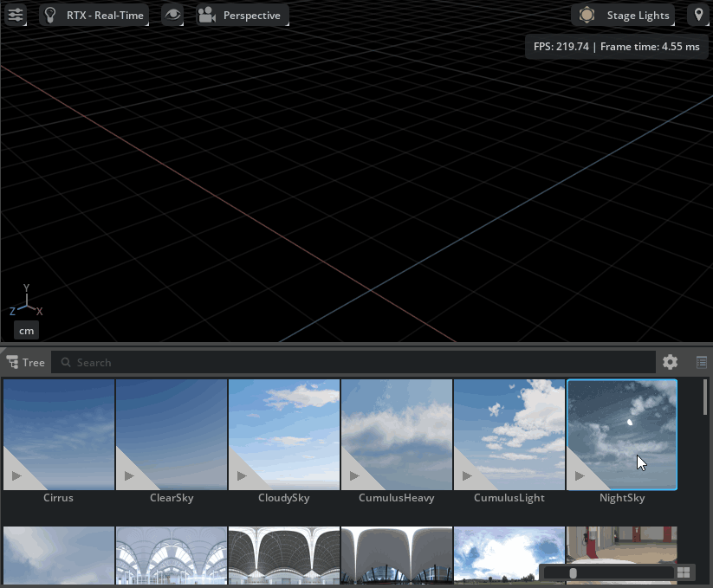Select the Cirrus sky thumbnail
Screen dimensions: 713x588
[x=59, y=435]
